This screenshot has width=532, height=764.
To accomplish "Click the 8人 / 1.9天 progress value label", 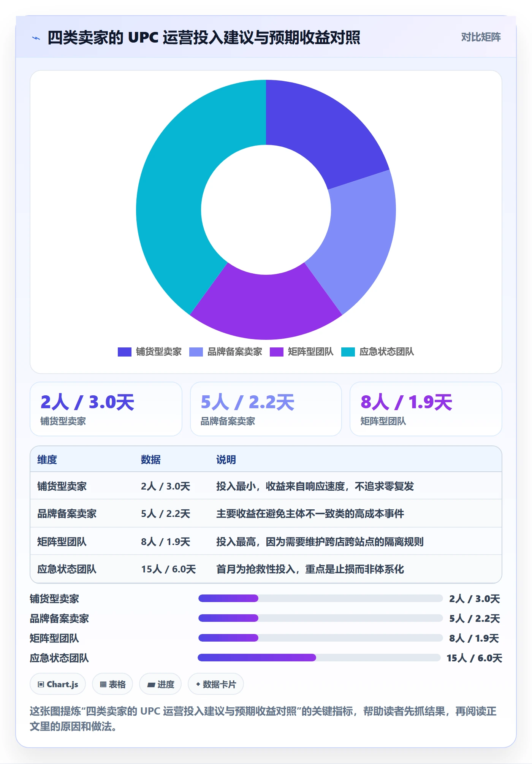I will pyautogui.click(x=474, y=638).
